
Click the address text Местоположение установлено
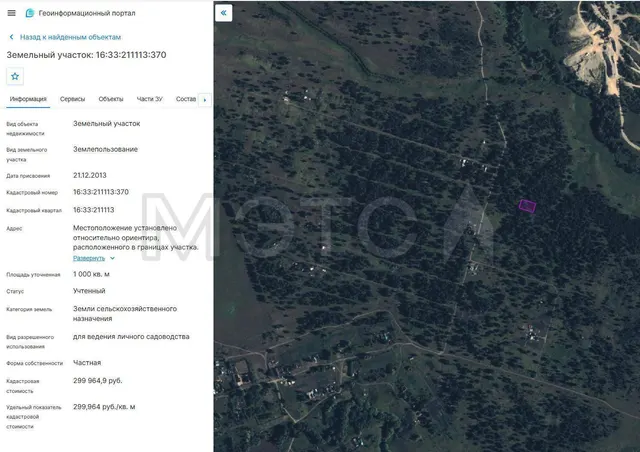(x=125, y=228)
